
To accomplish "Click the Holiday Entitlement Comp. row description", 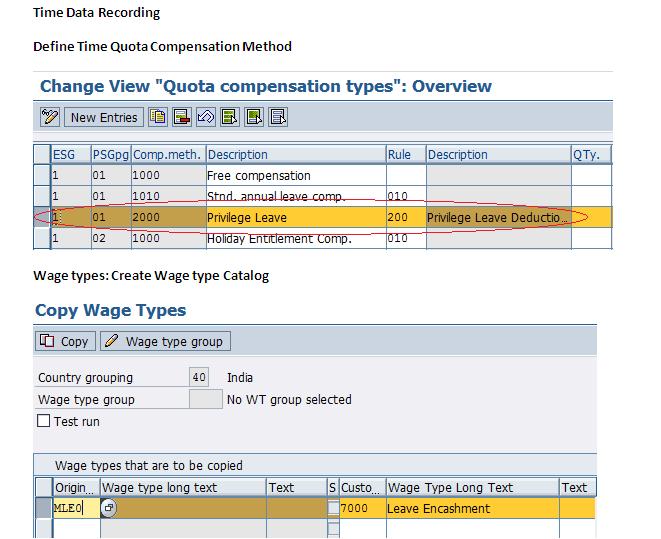I will (294, 239).
